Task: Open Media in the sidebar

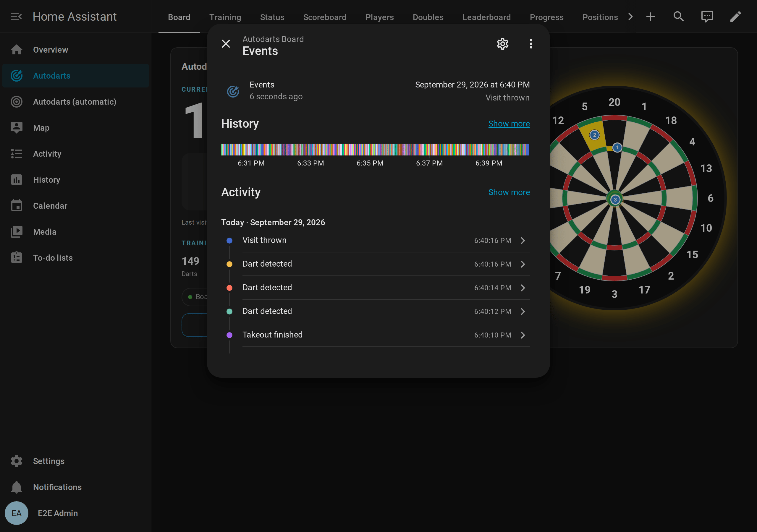Action: [x=75, y=232]
